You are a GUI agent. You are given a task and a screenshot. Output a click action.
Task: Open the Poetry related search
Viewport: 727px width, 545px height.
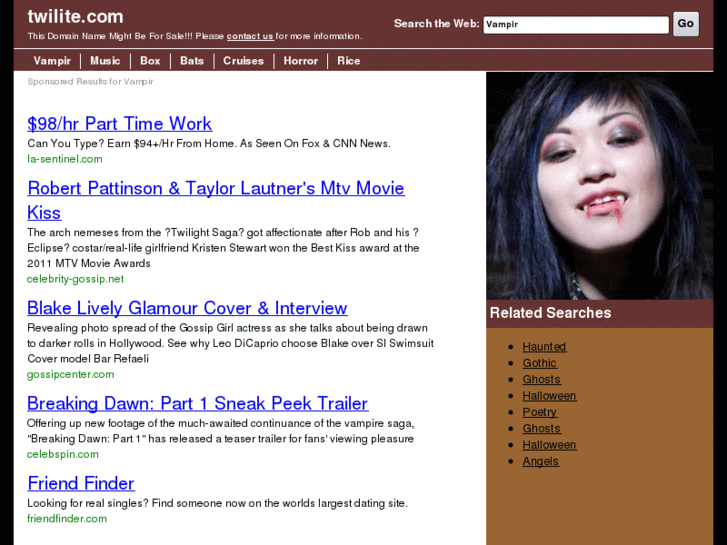point(540,412)
